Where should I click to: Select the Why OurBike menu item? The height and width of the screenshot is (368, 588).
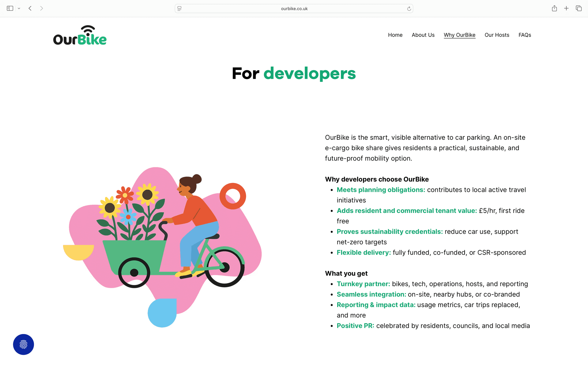pyautogui.click(x=459, y=35)
